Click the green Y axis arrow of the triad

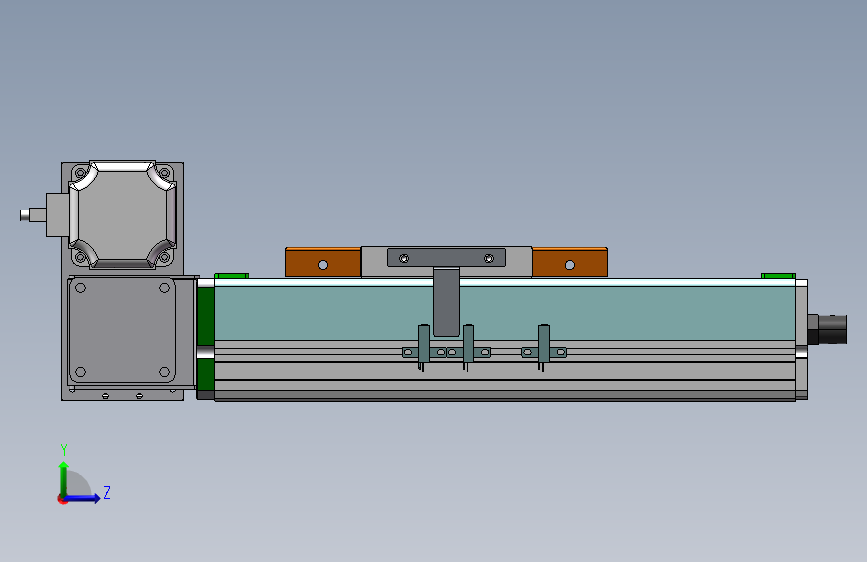[64, 479]
